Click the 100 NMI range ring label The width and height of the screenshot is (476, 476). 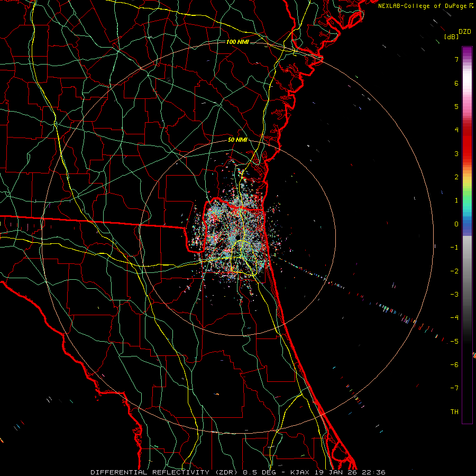[x=237, y=42]
